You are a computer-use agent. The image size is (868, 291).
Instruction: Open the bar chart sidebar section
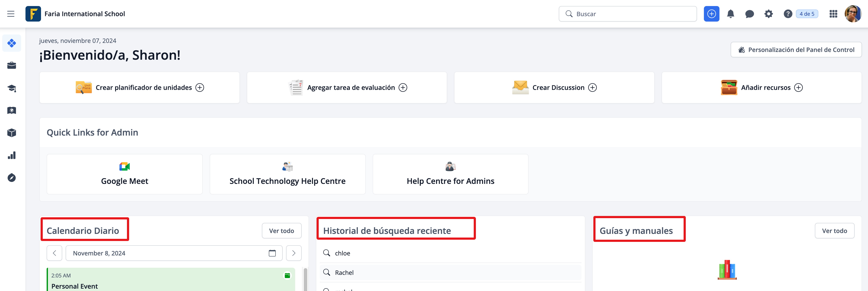coord(12,155)
